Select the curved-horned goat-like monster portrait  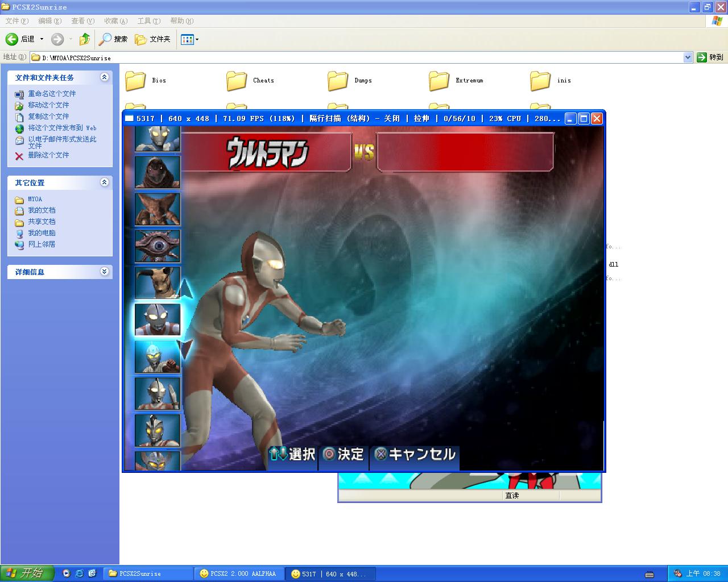158,283
